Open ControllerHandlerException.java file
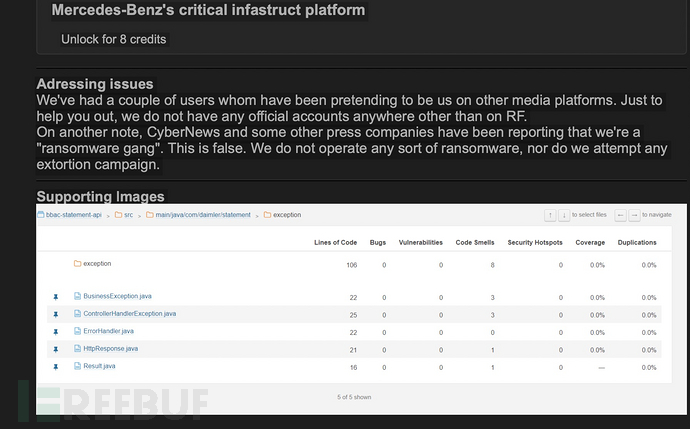This screenshot has width=690, height=429. click(129, 314)
